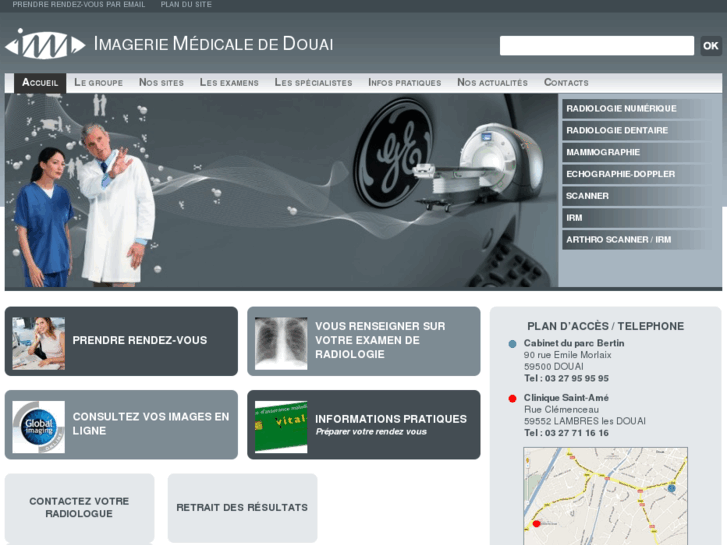Open the Mammographie exam link

pyautogui.click(x=603, y=152)
